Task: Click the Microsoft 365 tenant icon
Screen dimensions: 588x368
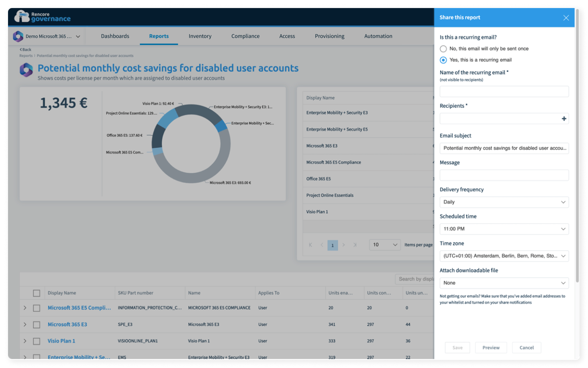Action: 18,36
